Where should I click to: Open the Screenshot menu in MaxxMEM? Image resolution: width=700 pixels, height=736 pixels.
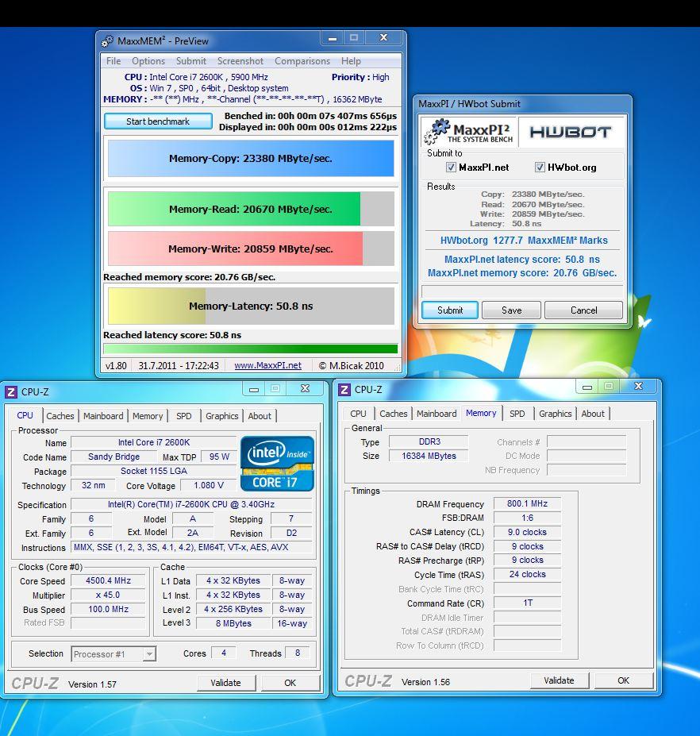click(240, 61)
